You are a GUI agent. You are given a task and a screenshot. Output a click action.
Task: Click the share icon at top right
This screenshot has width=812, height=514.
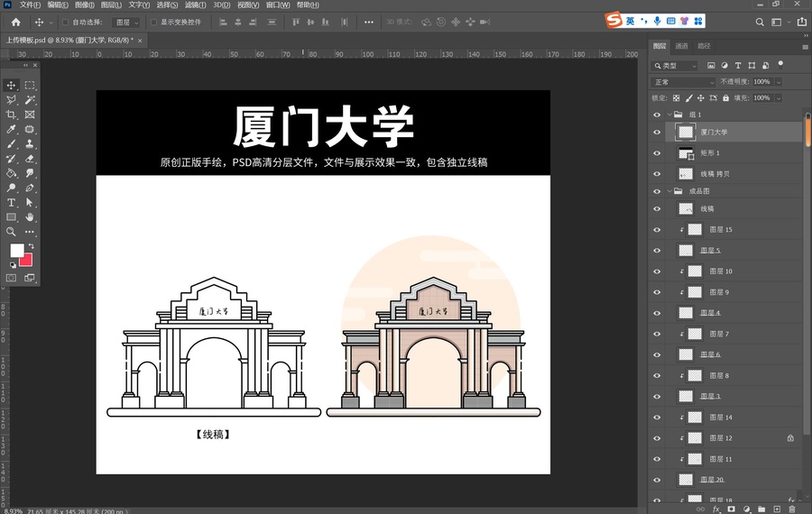(x=802, y=22)
